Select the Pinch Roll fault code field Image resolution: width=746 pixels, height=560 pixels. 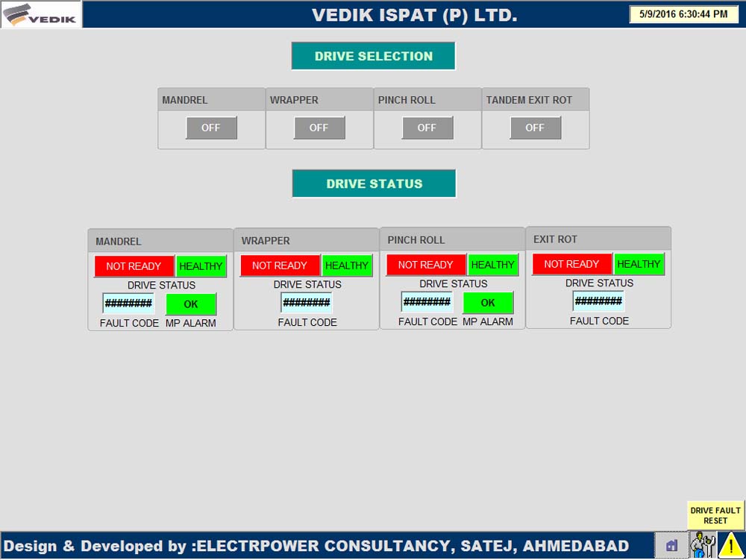click(427, 301)
